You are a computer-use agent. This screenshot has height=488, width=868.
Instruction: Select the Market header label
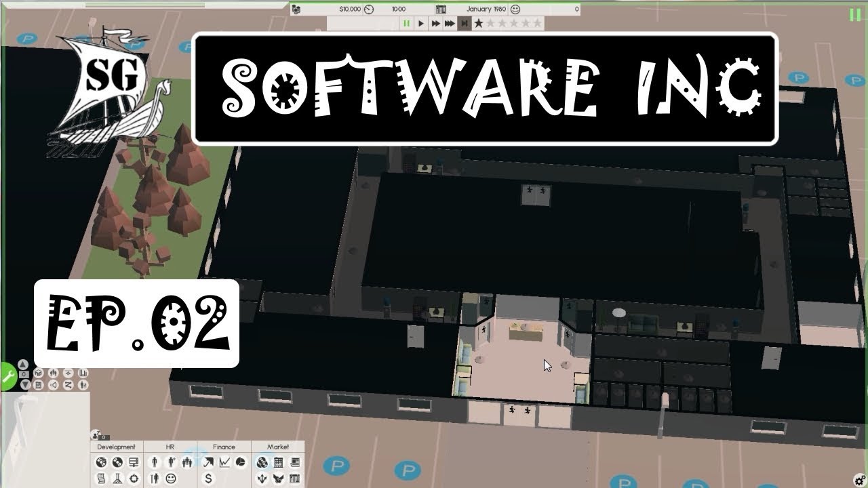(x=278, y=447)
